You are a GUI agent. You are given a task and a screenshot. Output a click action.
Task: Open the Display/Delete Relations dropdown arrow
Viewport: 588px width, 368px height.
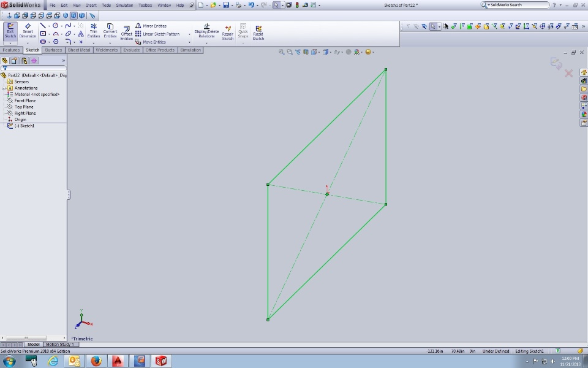coord(206,43)
